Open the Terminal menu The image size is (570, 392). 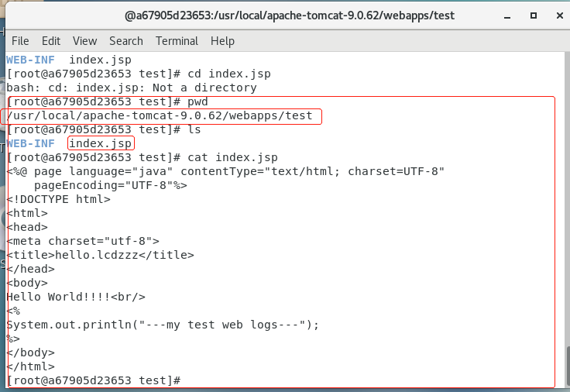(x=177, y=41)
